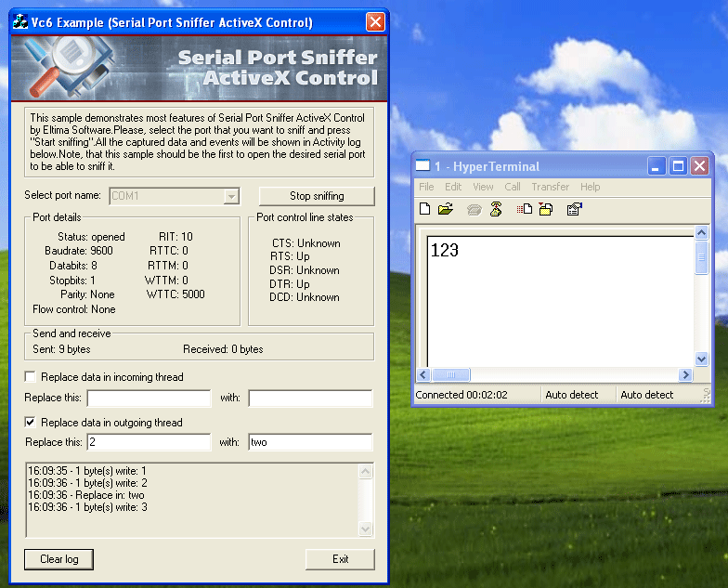Click incoming thread 'with' input field
Image resolution: width=728 pixels, height=588 pixels.
coord(310,399)
